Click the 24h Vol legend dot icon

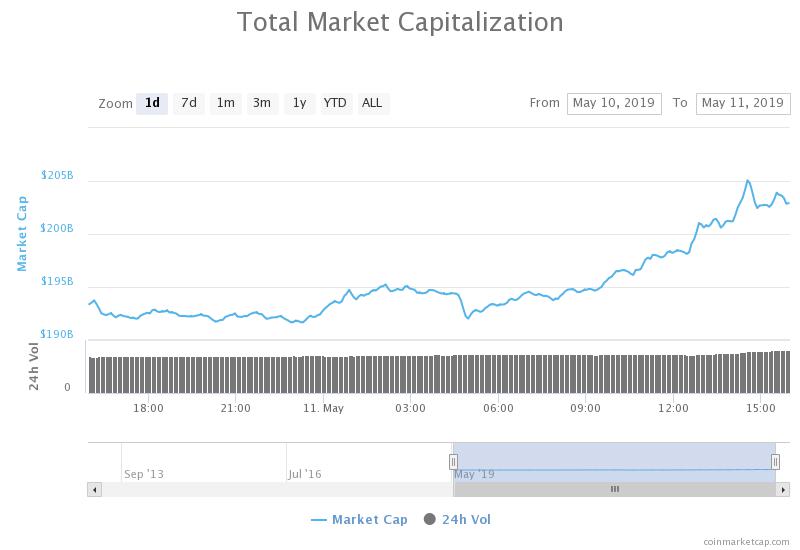tap(430, 519)
